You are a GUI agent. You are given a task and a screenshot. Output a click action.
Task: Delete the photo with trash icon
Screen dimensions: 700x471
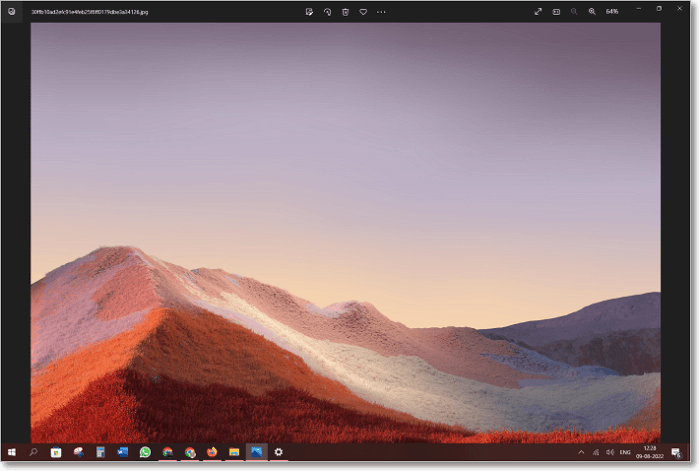pyautogui.click(x=345, y=12)
